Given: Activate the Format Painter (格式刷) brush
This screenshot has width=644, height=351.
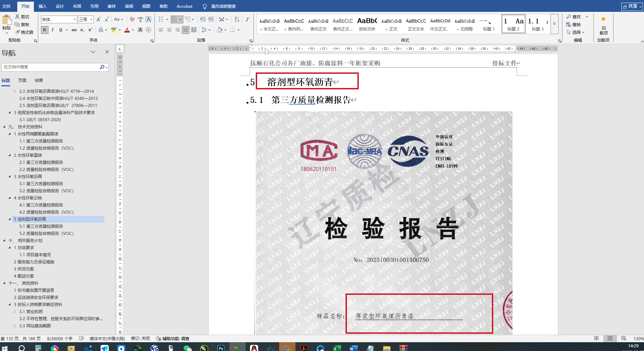Looking at the screenshot, I should 17,32.
